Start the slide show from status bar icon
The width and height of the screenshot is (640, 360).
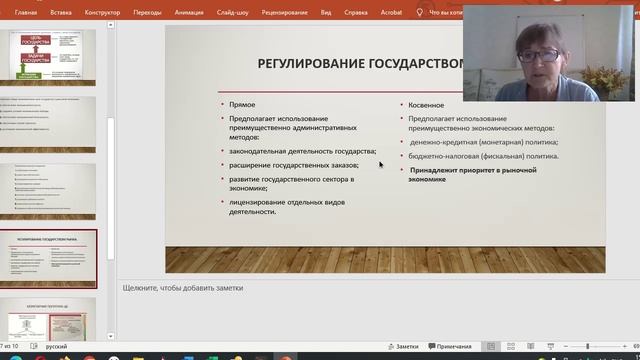click(551, 347)
